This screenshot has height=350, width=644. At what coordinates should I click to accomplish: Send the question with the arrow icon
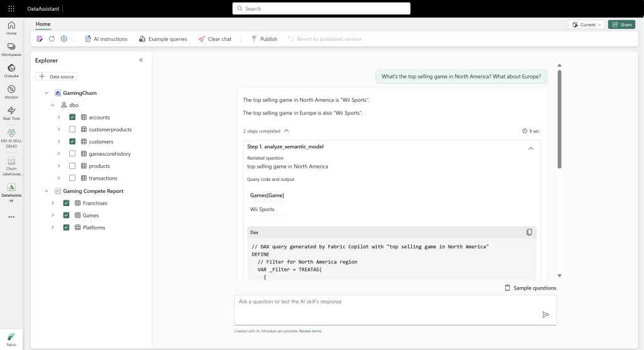(545, 315)
